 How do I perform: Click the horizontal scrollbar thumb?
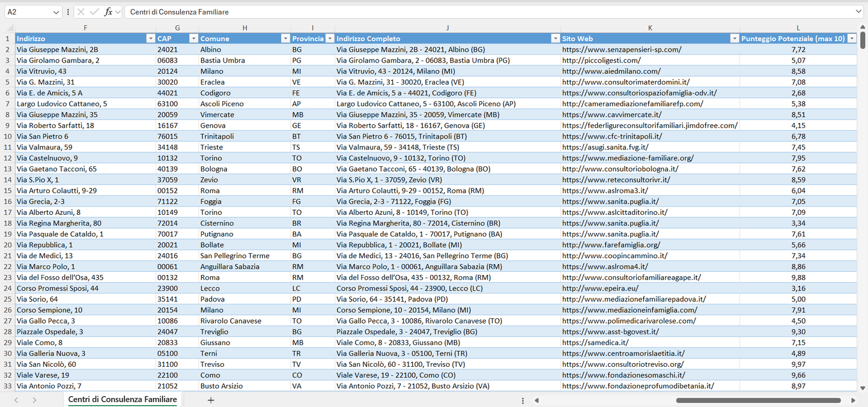pyautogui.click(x=758, y=400)
